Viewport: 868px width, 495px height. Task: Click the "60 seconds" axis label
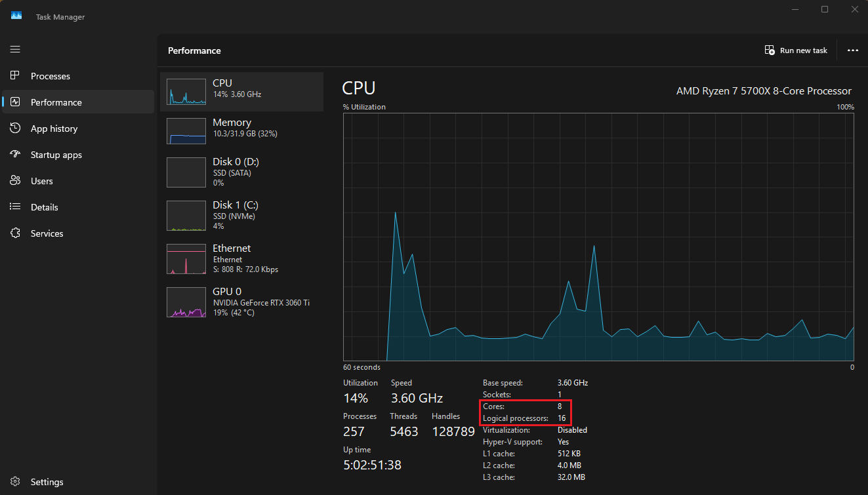click(362, 368)
